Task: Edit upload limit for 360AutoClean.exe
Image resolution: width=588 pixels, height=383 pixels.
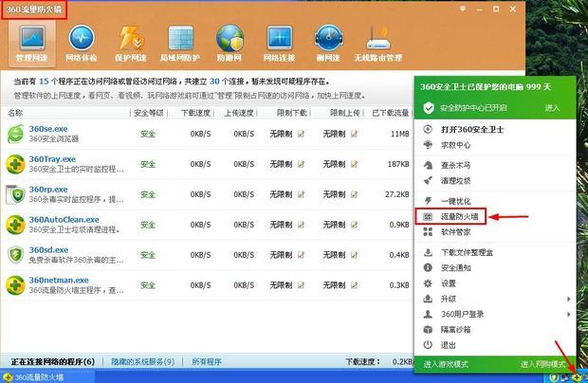Action: [354, 225]
